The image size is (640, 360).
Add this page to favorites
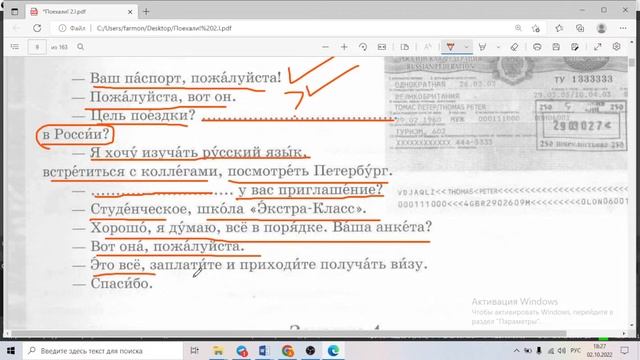coord(536,28)
